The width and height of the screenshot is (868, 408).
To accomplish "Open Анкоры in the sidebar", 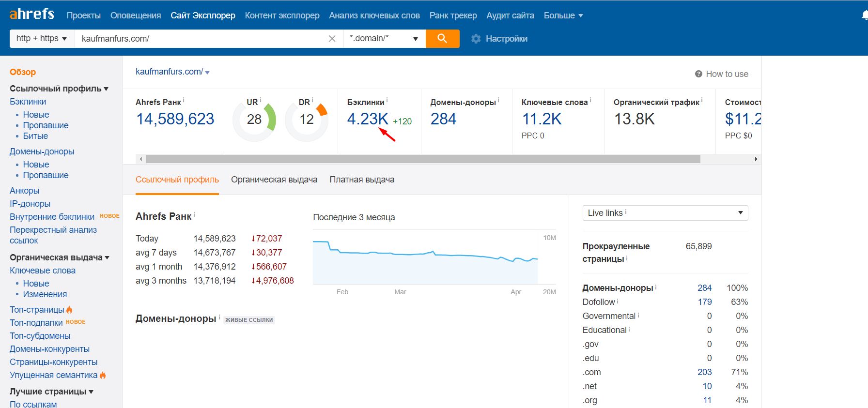I will tap(25, 191).
